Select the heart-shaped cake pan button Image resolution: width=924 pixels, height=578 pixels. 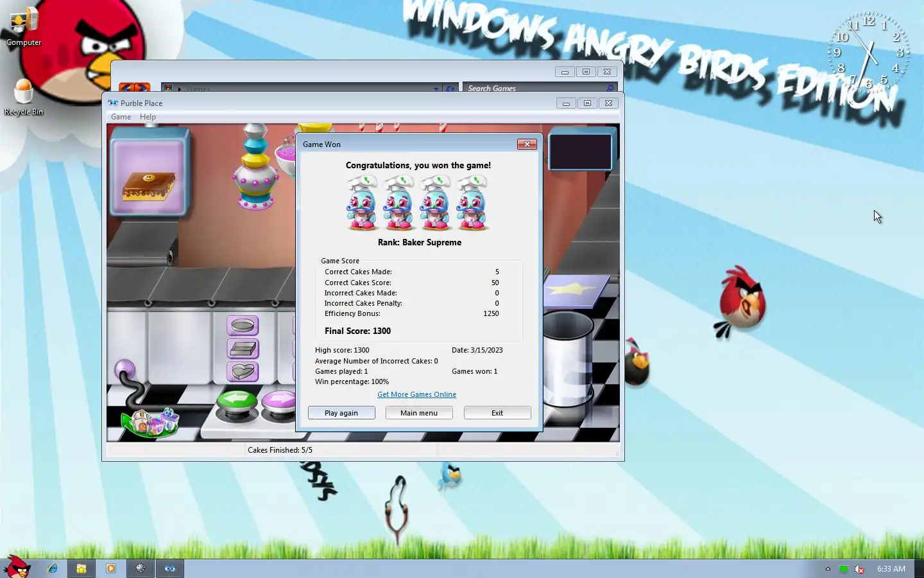tap(243, 371)
